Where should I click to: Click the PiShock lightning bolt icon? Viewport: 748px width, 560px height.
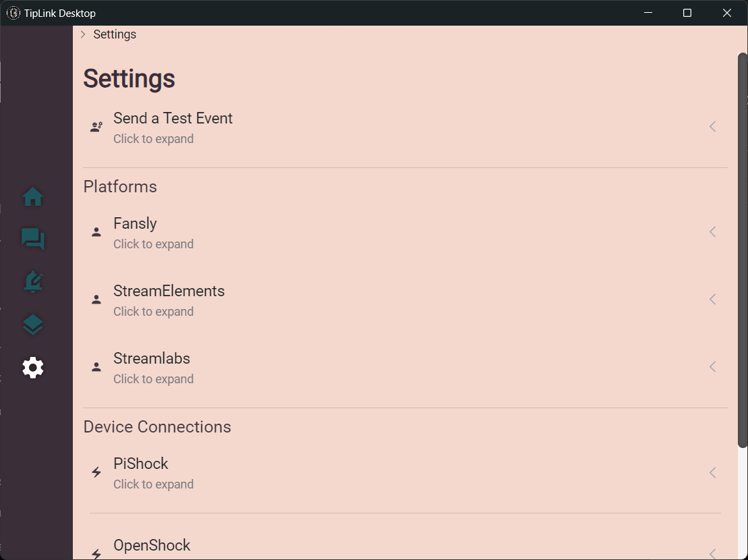coord(96,472)
